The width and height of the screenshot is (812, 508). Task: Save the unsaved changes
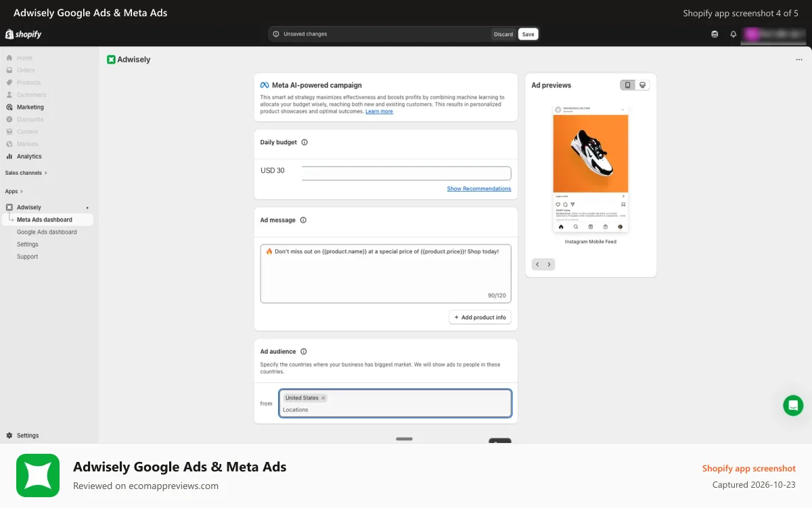coord(528,34)
